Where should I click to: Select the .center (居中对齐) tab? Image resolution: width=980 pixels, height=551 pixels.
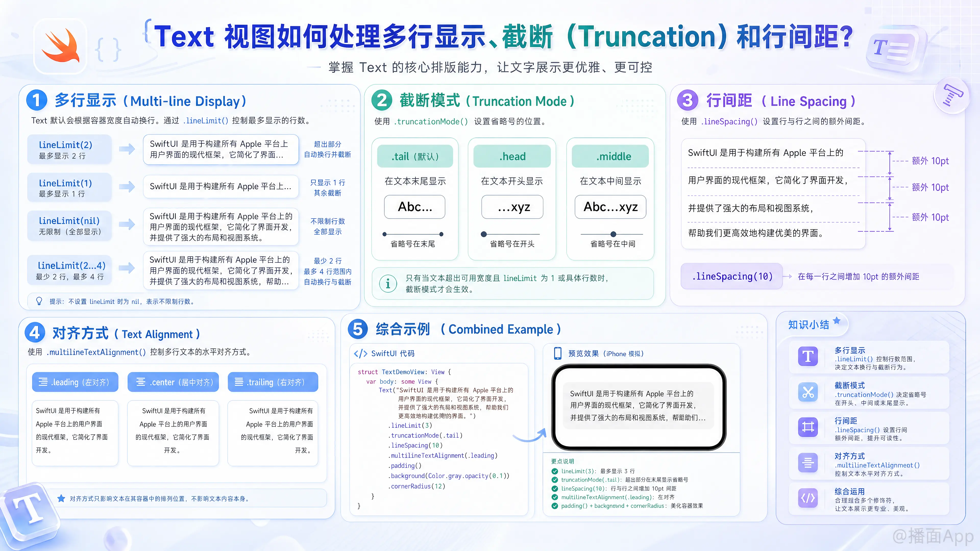(x=173, y=382)
